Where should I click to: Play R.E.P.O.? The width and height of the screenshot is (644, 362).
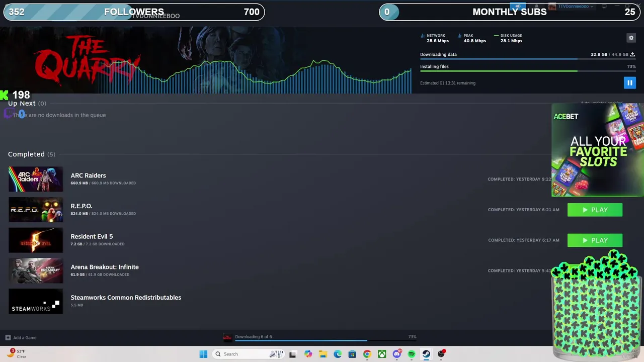(x=595, y=210)
